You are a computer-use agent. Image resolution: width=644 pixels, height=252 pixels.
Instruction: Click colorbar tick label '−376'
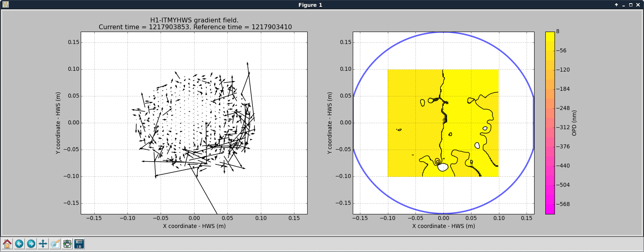click(563, 146)
